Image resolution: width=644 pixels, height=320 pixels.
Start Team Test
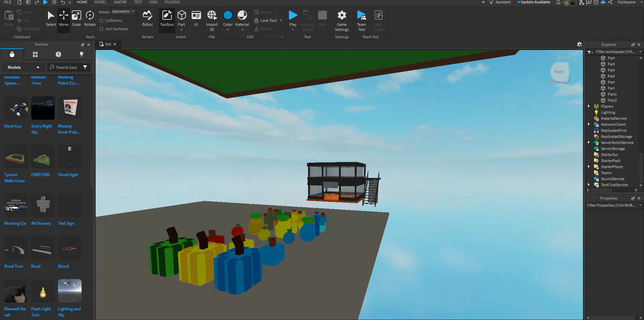361,20
